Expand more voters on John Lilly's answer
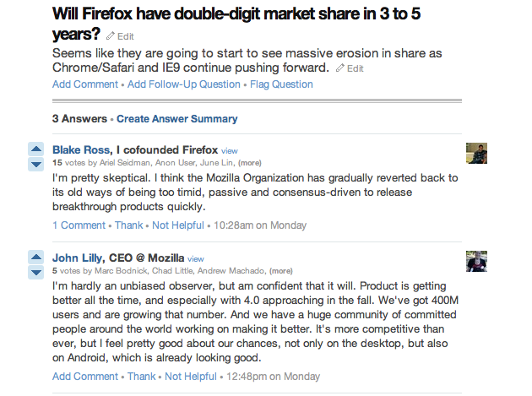The image size is (532, 396). [x=281, y=271]
